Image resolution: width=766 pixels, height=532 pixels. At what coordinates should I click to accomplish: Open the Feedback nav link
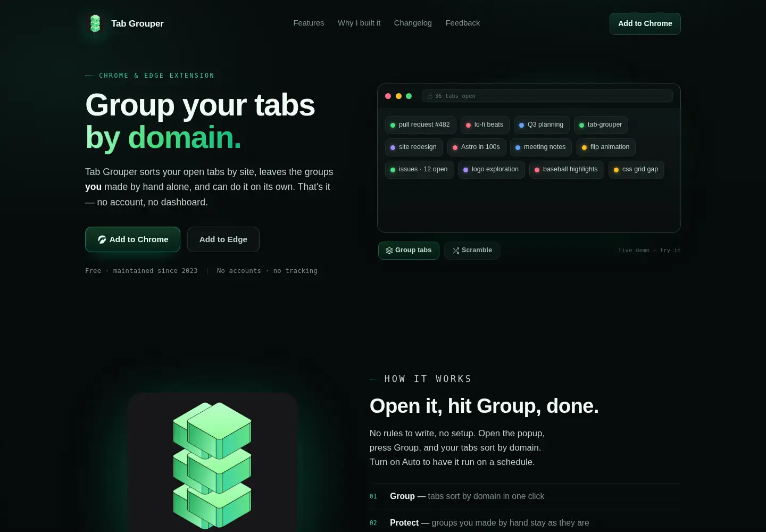463,23
